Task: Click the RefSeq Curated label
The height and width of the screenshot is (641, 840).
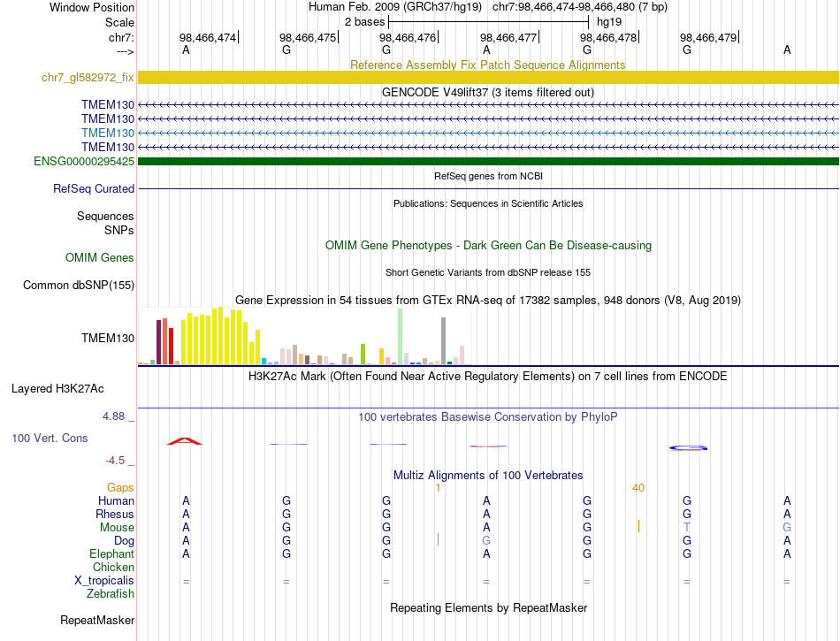Action: (93, 188)
